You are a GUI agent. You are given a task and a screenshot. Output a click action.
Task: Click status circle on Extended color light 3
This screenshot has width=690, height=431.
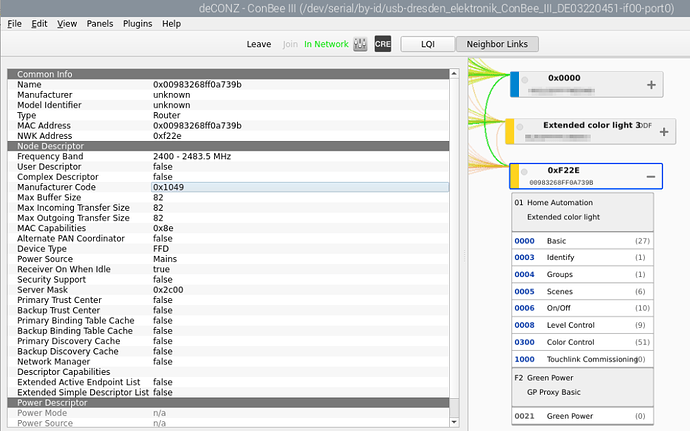pos(522,127)
